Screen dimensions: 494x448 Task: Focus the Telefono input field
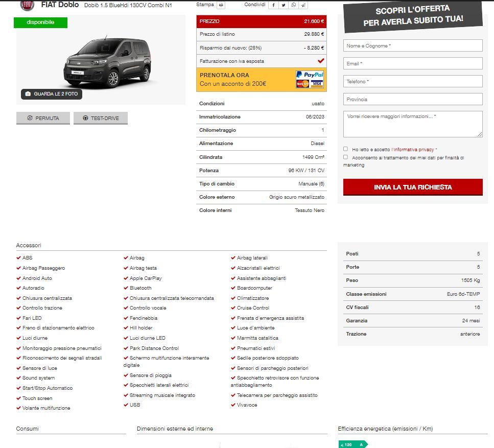click(x=413, y=81)
